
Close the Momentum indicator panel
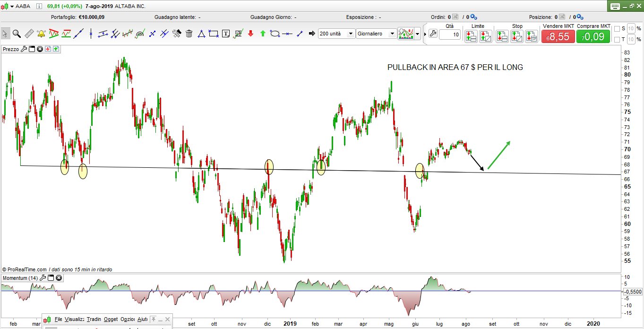(x=59, y=278)
